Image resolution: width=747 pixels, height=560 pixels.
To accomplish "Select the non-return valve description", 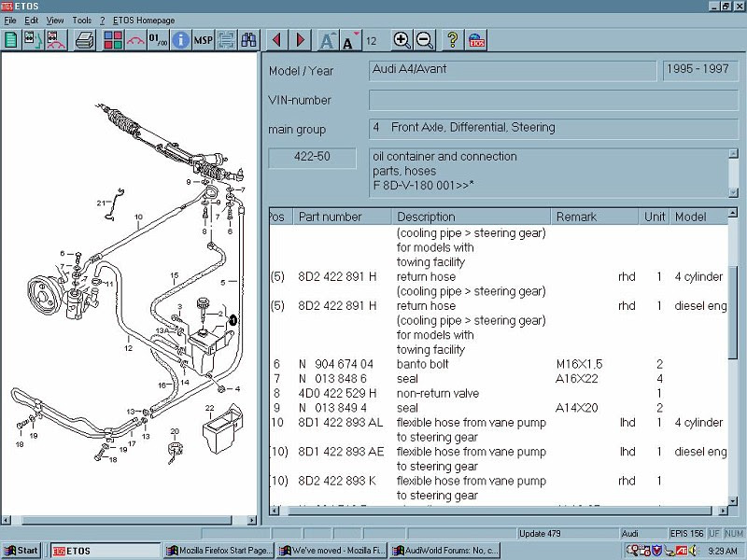I will point(438,393).
